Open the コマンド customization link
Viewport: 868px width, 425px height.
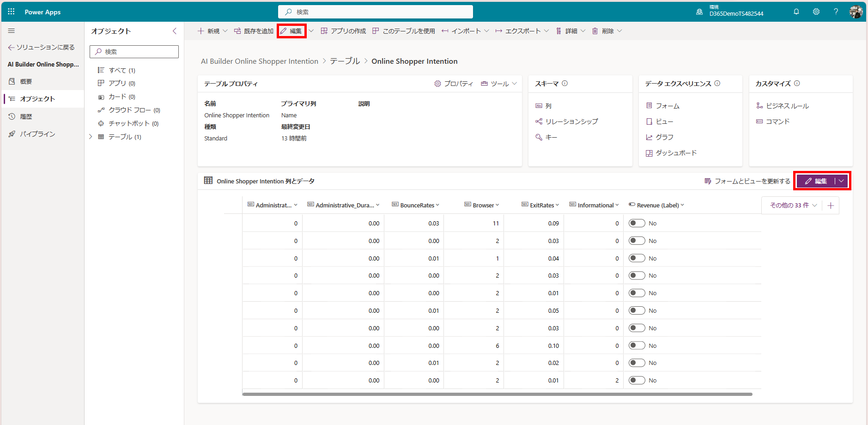(x=773, y=121)
